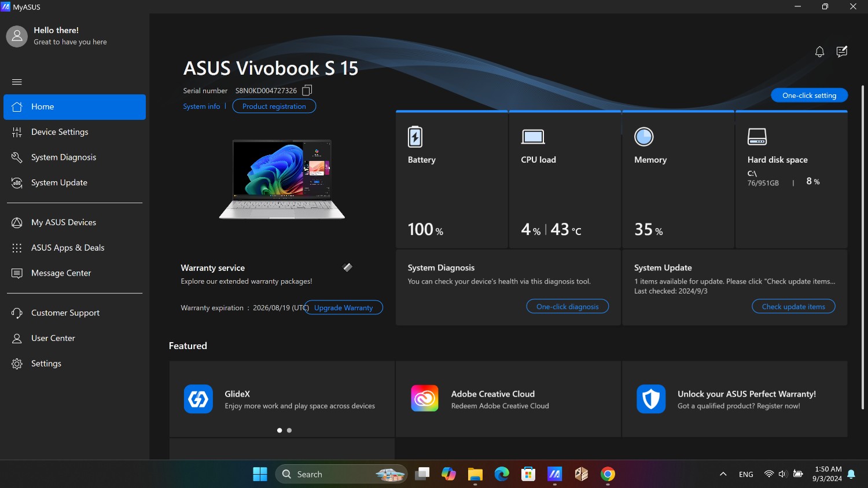This screenshot has height=488, width=868.
Task: Click the Hard disk space drive icon
Action: (757, 137)
